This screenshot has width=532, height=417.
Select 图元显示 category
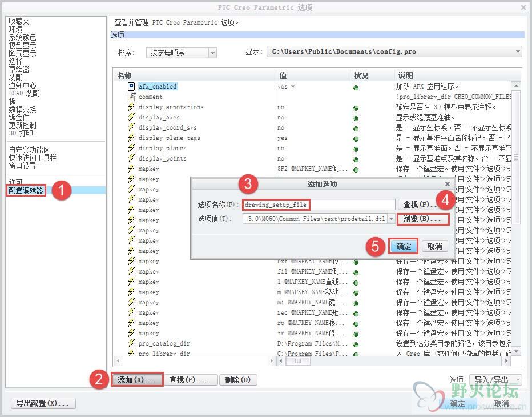coord(22,53)
